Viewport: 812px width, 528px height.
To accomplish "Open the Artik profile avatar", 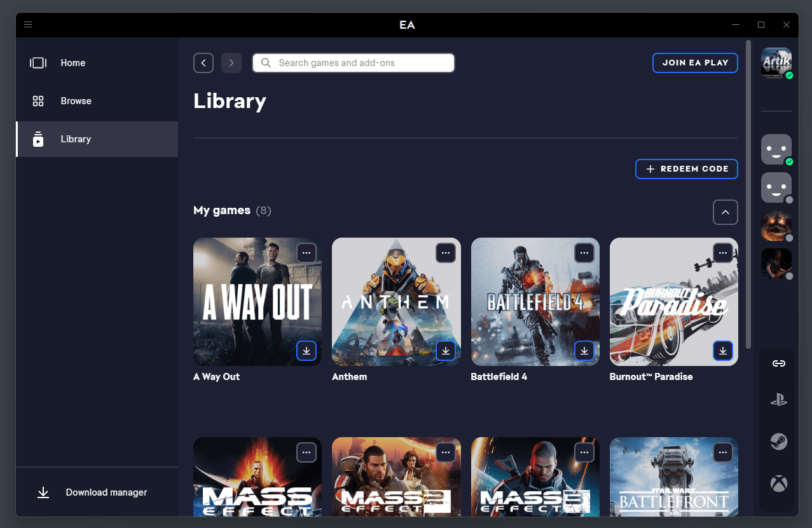I will 776,63.
